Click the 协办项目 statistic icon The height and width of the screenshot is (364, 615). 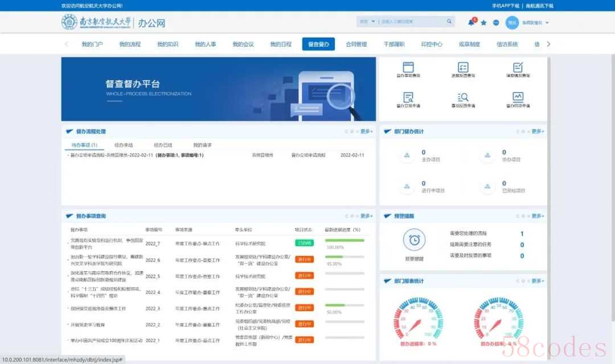pos(487,155)
